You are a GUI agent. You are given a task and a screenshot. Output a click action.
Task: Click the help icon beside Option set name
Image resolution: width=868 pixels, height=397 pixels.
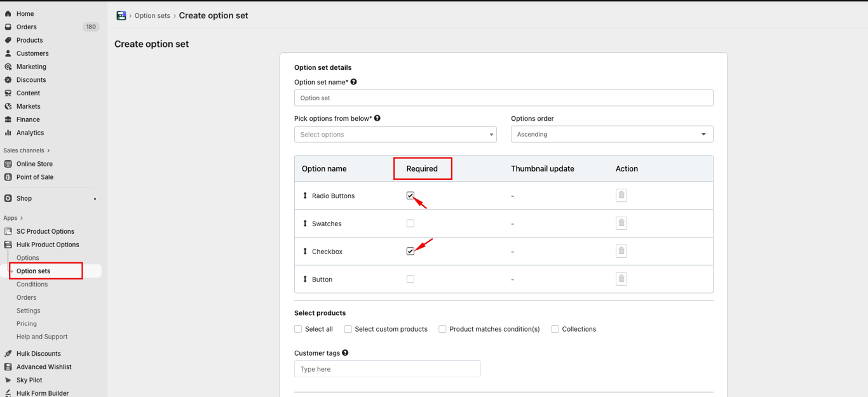354,82
